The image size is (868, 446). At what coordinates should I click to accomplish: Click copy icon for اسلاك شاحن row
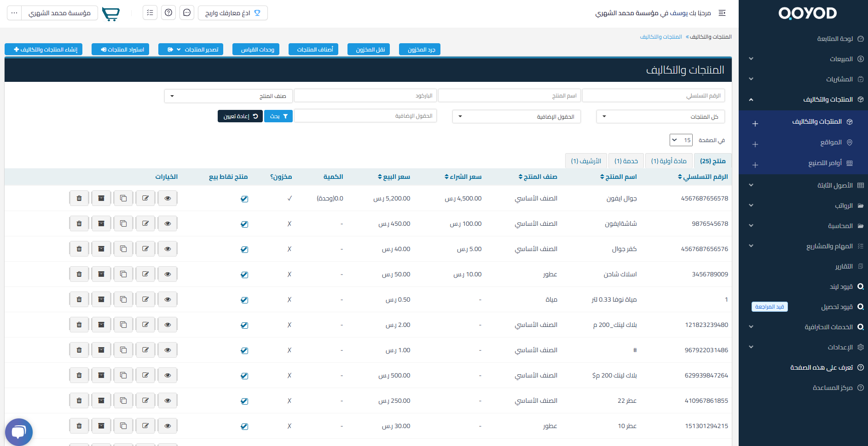(x=123, y=274)
